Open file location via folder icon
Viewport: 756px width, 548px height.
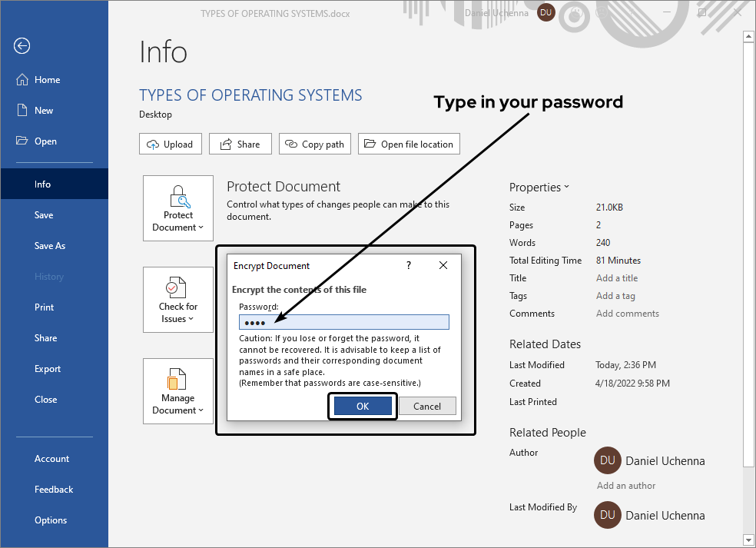coord(370,144)
